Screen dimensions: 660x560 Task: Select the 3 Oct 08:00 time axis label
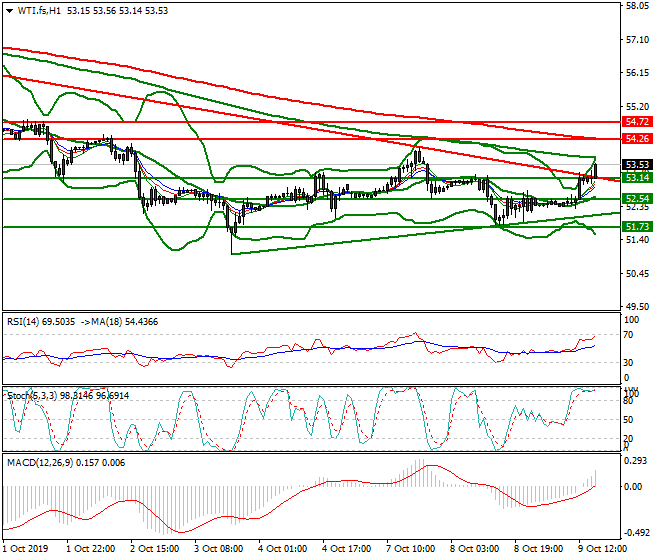(x=218, y=549)
